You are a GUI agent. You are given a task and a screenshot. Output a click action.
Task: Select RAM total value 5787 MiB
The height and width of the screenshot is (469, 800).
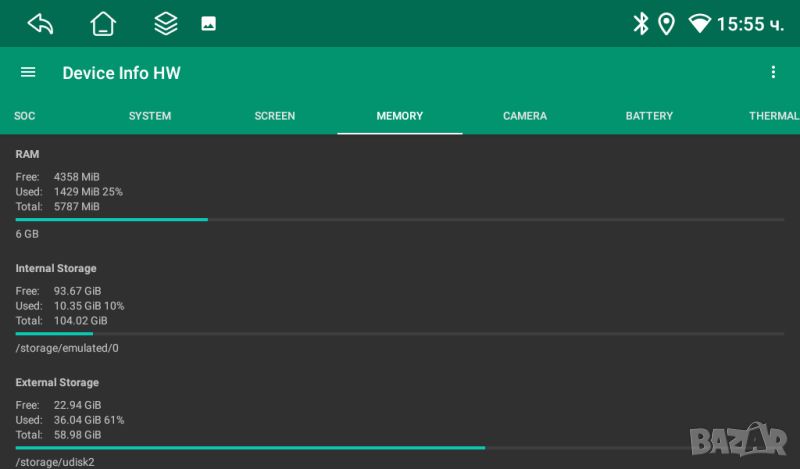(x=77, y=207)
